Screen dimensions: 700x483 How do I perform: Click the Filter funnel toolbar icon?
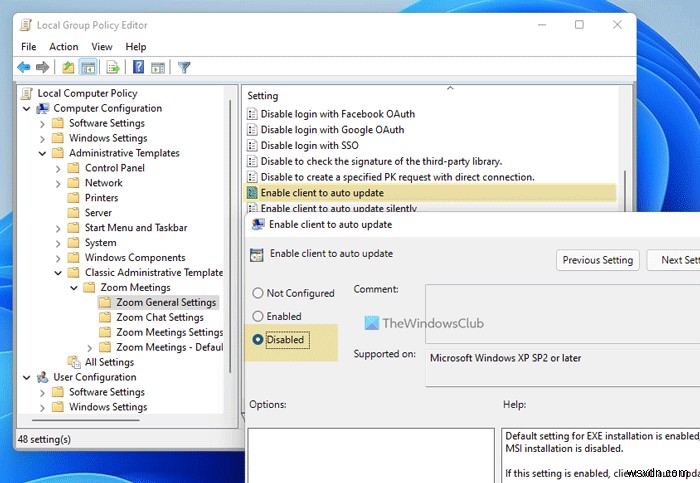click(x=184, y=67)
